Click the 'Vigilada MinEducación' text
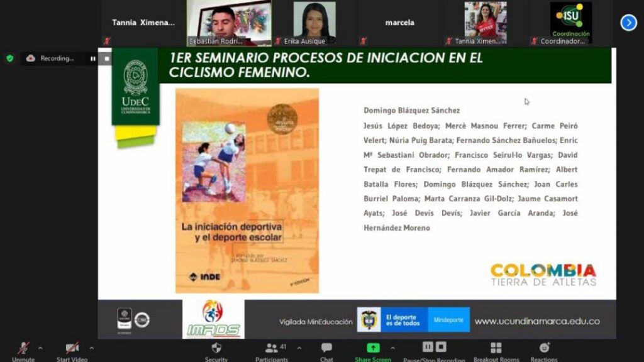The image size is (644, 362). pos(316,322)
